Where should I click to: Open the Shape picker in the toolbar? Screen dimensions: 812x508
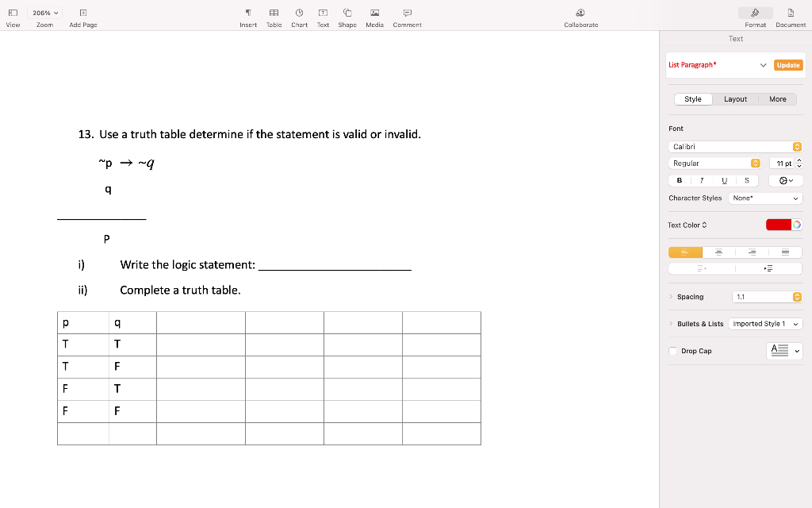point(347,16)
